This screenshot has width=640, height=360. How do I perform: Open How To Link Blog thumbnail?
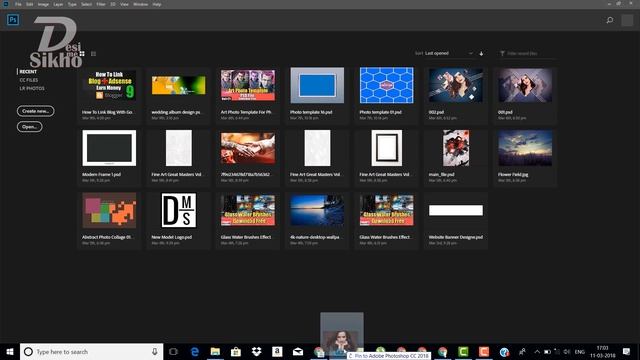pyautogui.click(x=109, y=85)
